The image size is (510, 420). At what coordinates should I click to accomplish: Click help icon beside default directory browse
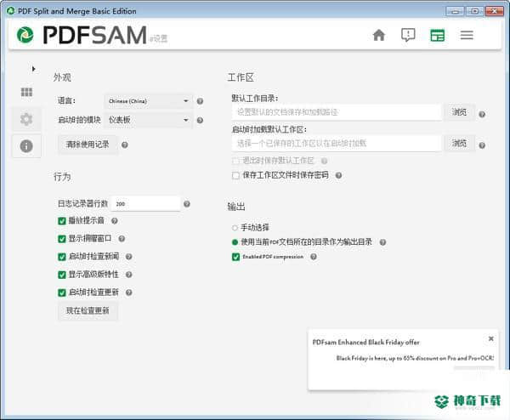pos(482,114)
